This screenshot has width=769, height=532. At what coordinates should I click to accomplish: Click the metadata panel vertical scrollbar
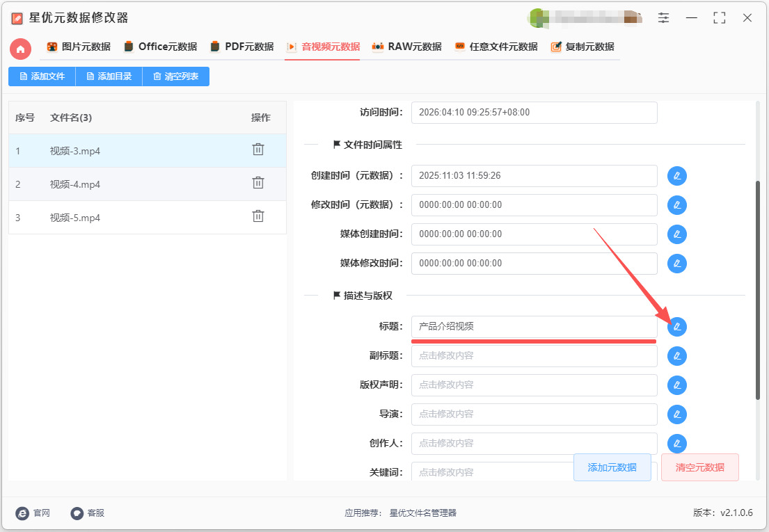tap(758, 291)
